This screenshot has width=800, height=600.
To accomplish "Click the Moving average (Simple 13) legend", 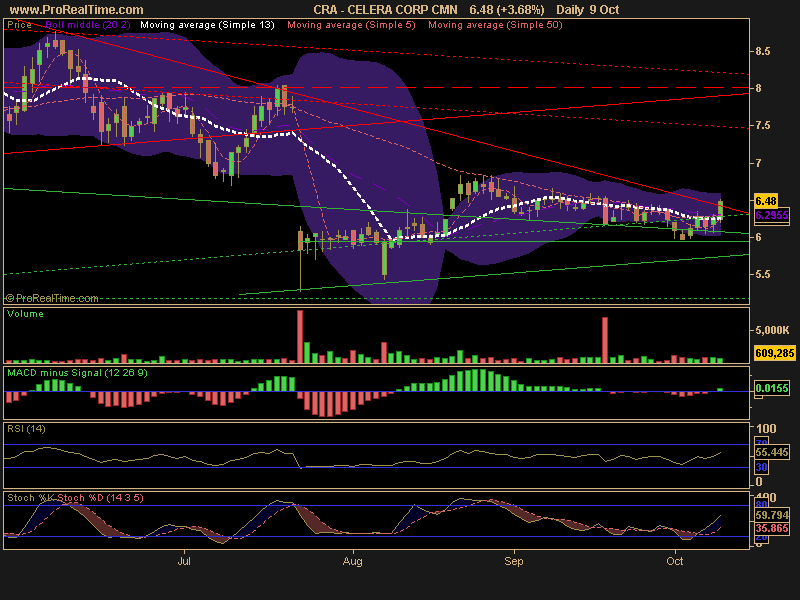I will click(x=207, y=24).
